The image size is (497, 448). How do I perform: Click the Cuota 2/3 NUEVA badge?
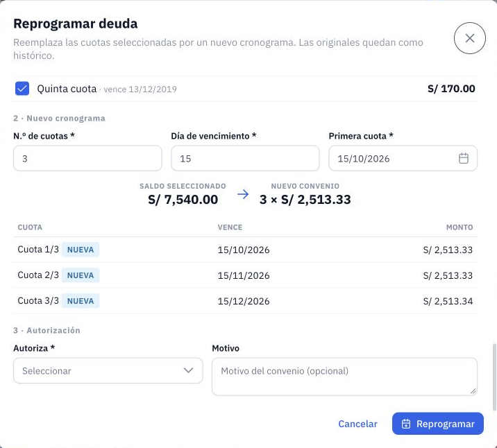(x=81, y=275)
